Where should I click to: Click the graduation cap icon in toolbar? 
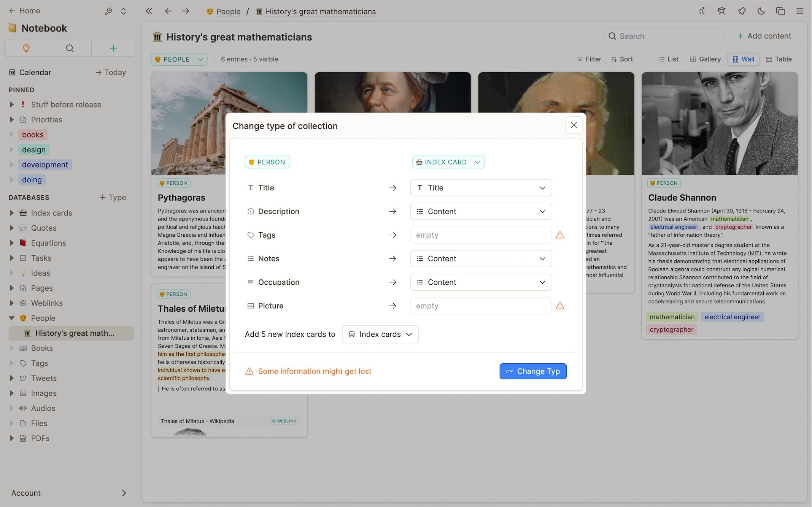(721, 11)
